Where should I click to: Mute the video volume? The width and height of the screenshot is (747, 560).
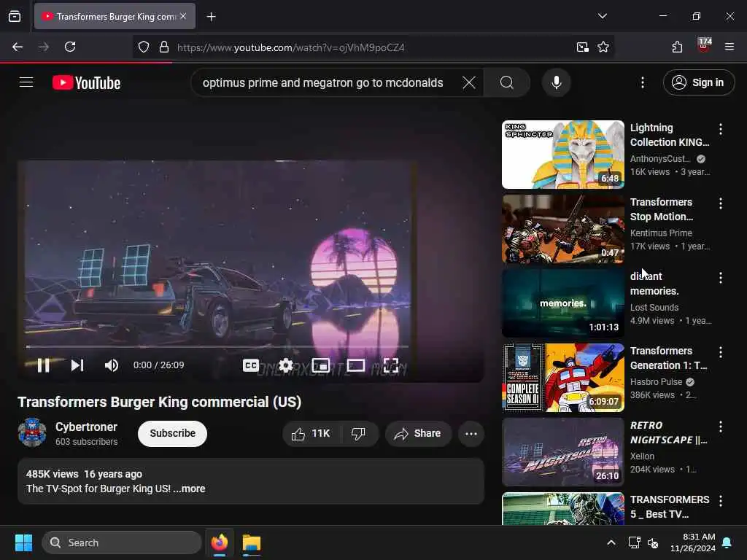[112, 365]
